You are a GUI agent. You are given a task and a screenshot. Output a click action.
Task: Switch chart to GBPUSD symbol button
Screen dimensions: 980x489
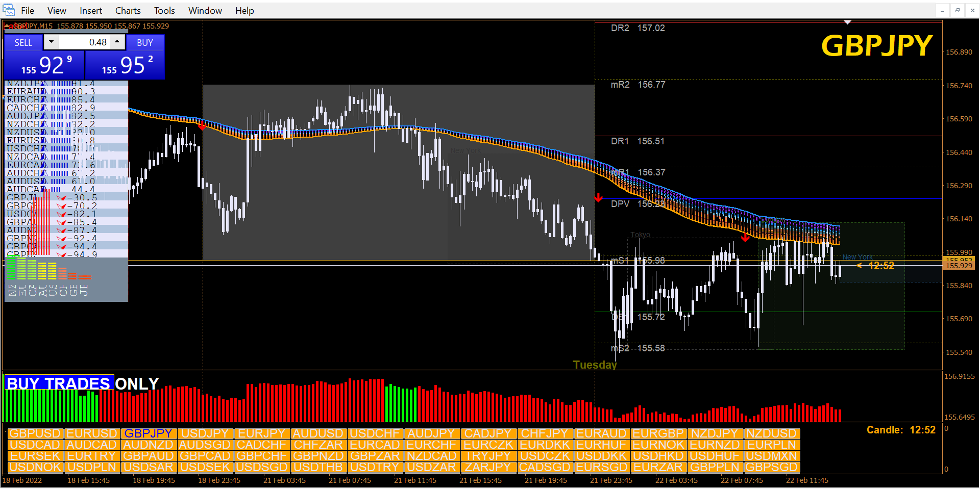[35, 433]
